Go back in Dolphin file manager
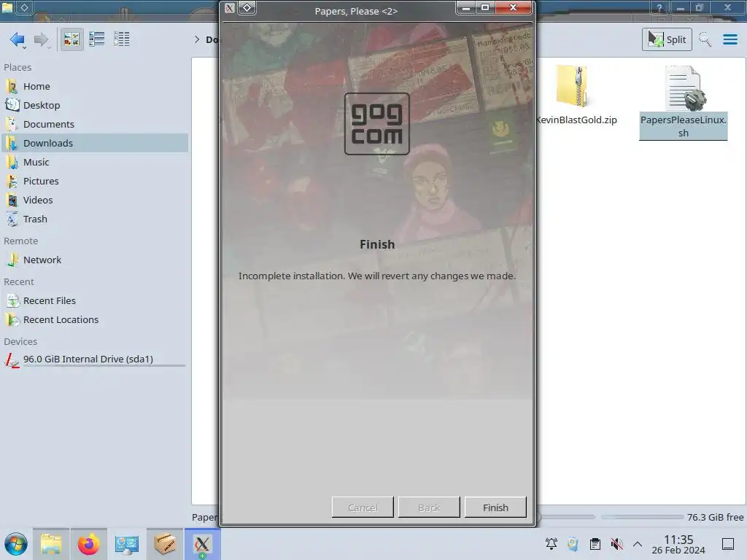 pyautogui.click(x=18, y=39)
